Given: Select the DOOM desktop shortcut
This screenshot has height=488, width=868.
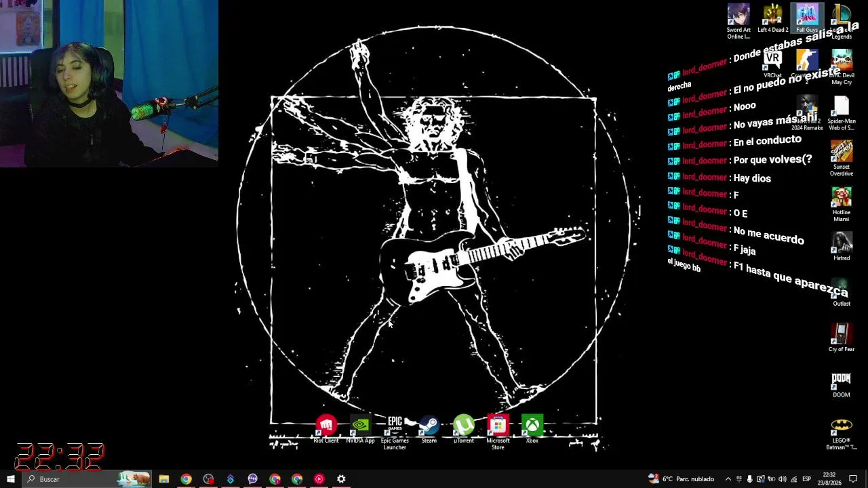Looking at the screenshot, I should pos(842,384).
